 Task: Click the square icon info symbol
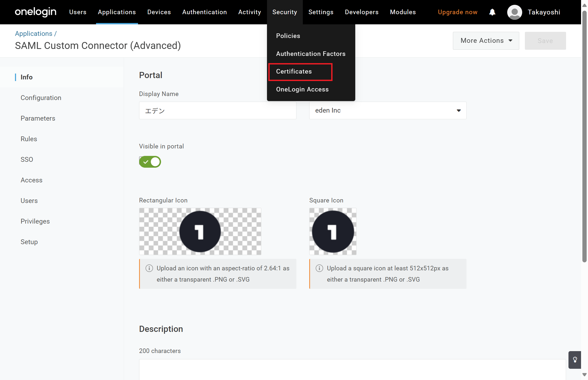(319, 268)
